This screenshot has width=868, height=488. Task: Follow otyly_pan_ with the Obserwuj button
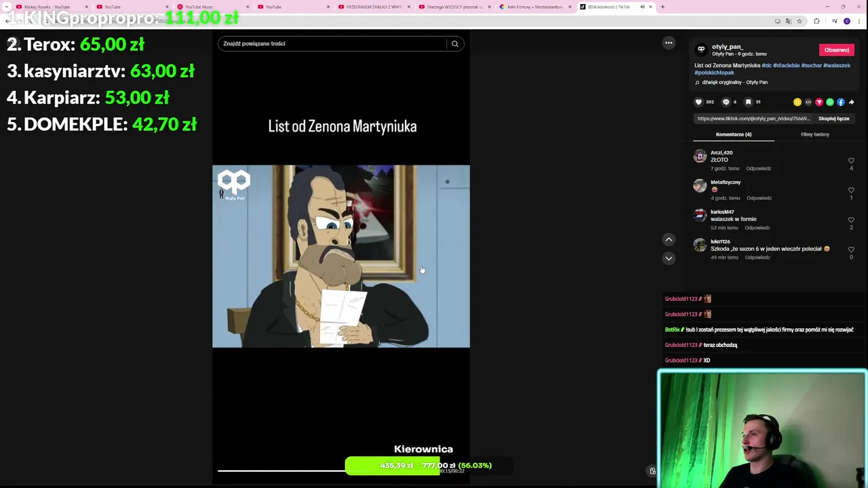836,50
